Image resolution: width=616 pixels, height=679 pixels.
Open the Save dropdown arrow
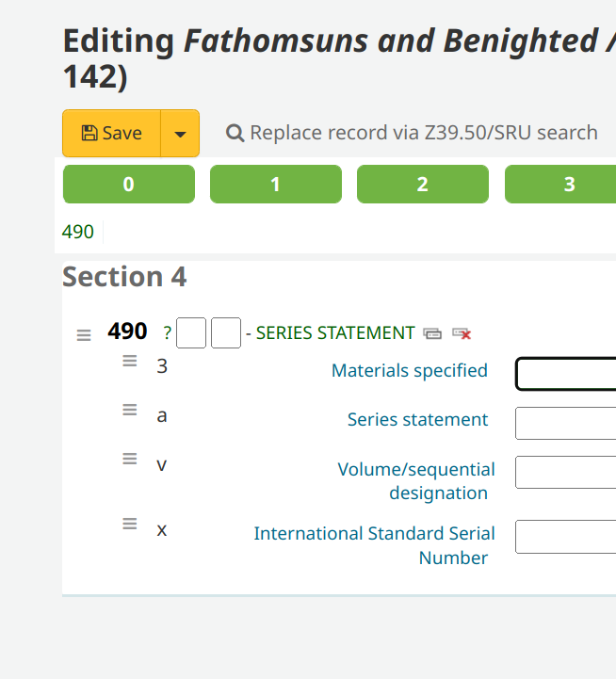coord(180,134)
